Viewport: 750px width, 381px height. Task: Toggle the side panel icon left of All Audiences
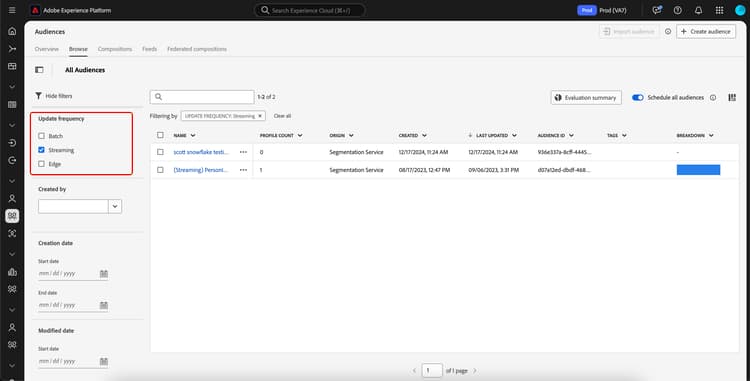[39, 70]
